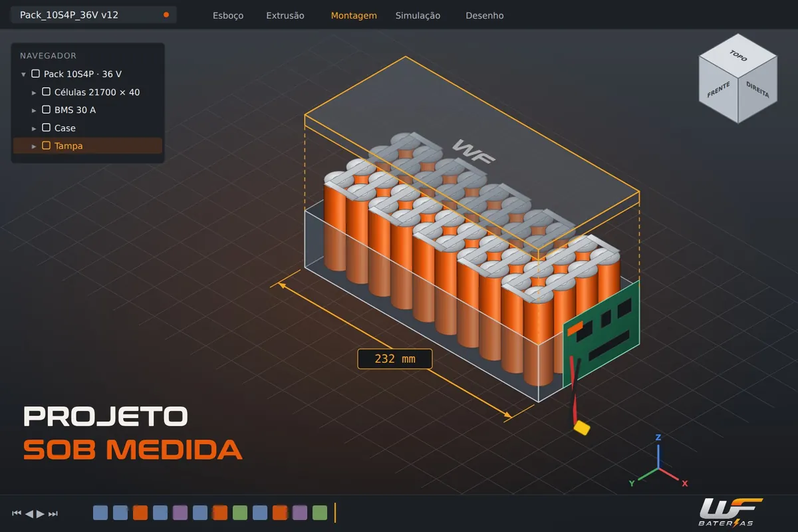Click the orange unsaved dot beside file name
798x532 pixels.
(166, 15)
